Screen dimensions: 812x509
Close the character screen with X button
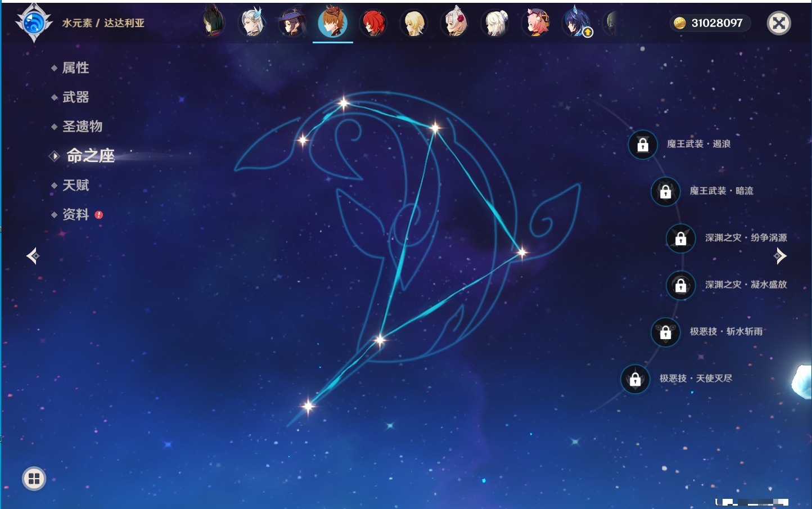tap(779, 23)
